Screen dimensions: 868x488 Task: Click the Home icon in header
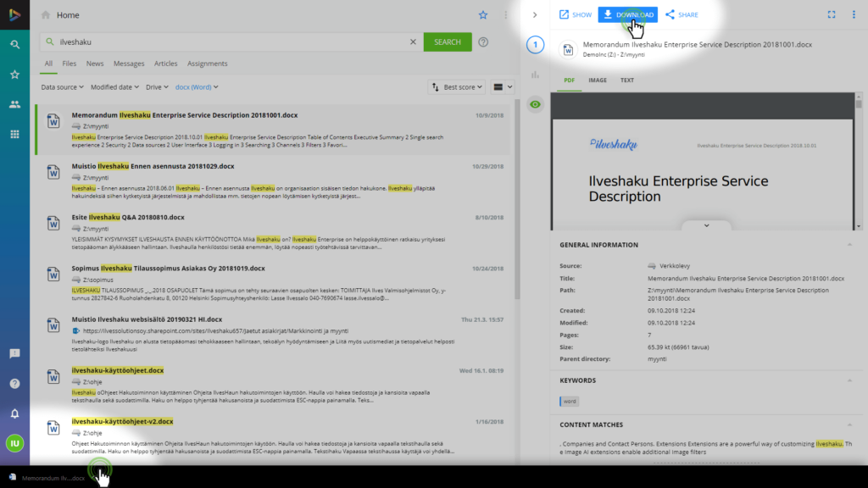46,15
